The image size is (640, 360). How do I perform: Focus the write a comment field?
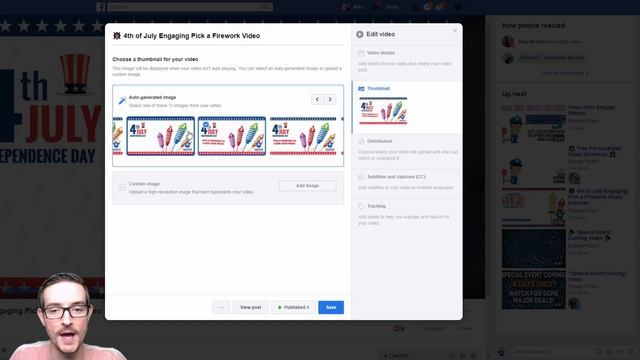[x=553, y=352]
